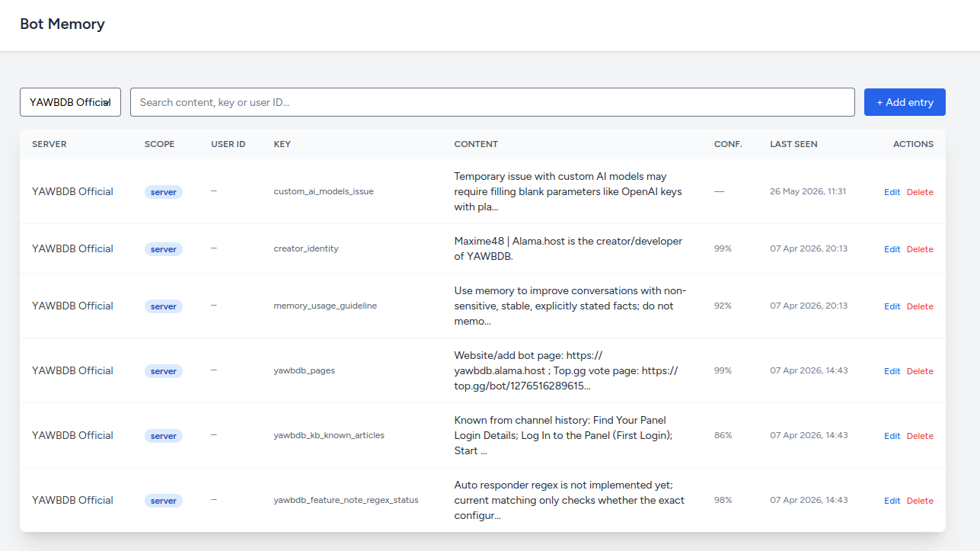Delete the yawbdb_feature_note_regex_status entry
Image resolution: width=980 pixels, height=551 pixels.
920,501
